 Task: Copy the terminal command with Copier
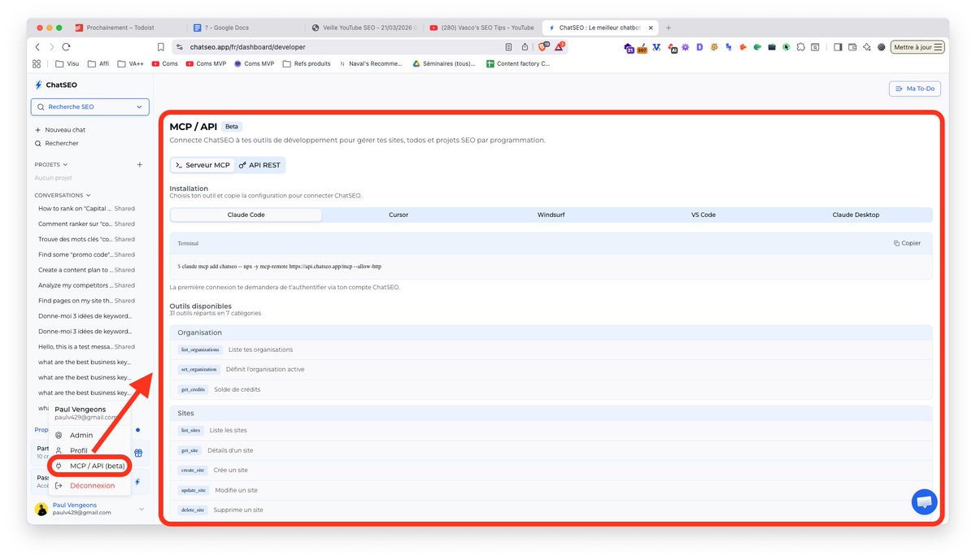pyautogui.click(x=907, y=243)
